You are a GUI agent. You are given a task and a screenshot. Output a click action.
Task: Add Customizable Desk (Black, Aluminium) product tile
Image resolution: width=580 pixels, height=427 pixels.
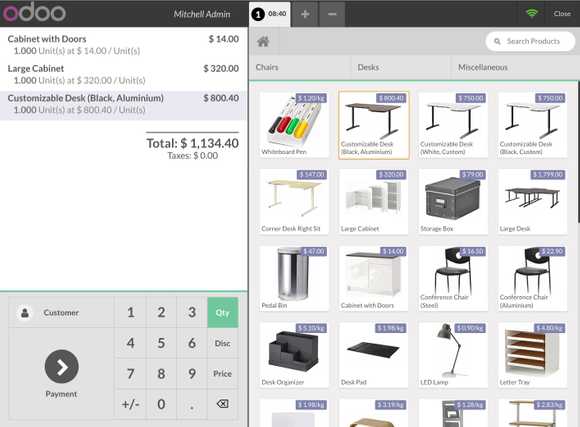374,125
